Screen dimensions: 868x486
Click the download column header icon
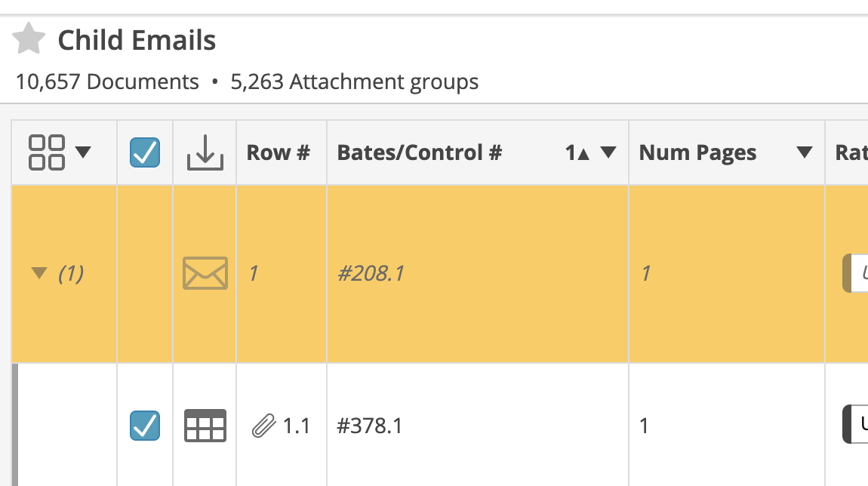click(205, 152)
